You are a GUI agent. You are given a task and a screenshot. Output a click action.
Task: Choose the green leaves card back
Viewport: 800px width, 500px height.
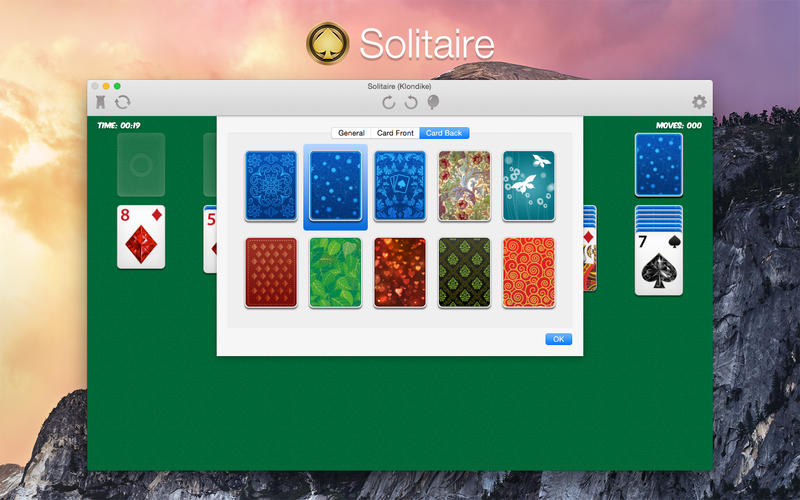tap(335, 273)
